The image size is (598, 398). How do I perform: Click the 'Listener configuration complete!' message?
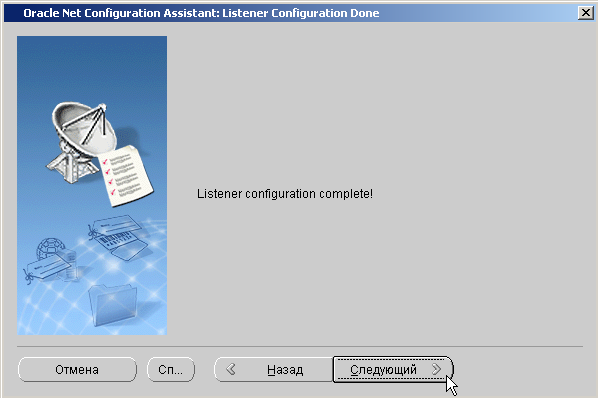pos(285,194)
